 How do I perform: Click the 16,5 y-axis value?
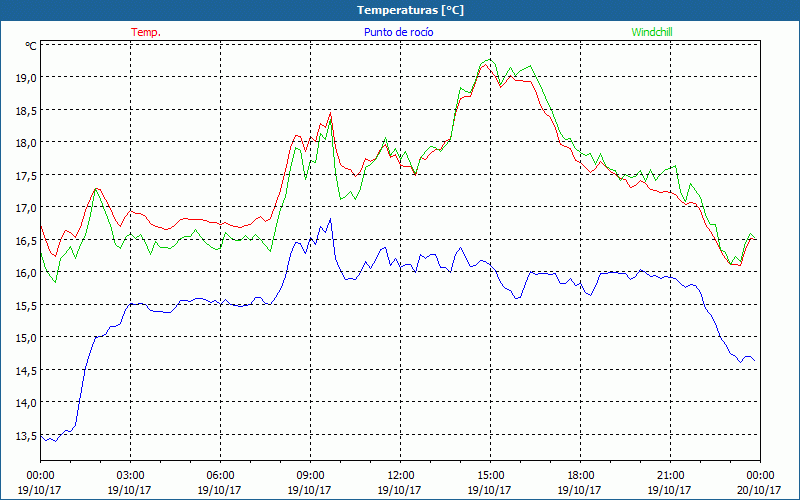[x=27, y=240]
